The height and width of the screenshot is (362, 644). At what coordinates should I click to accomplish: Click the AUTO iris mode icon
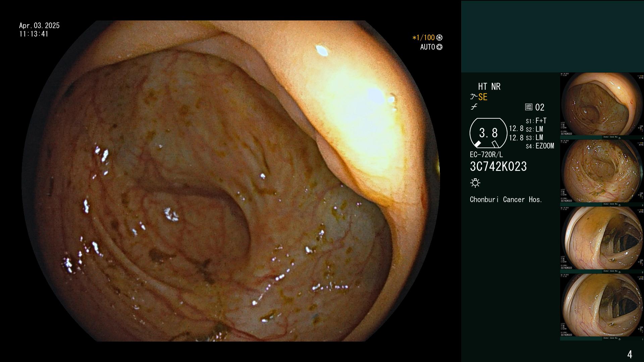click(439, 47)
